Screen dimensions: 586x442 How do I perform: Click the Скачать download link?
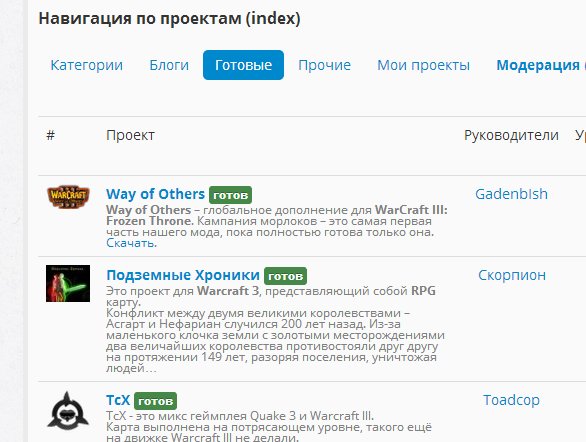coord(131,243)
